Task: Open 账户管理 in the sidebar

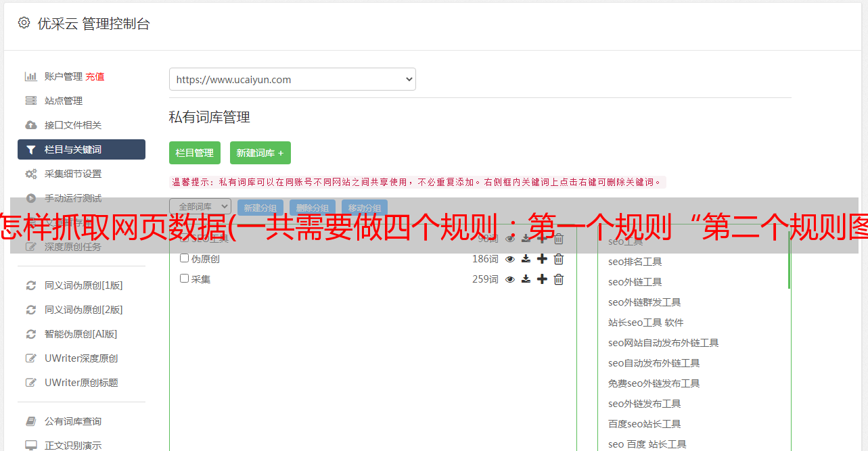Action: click(x=64, y=76)
